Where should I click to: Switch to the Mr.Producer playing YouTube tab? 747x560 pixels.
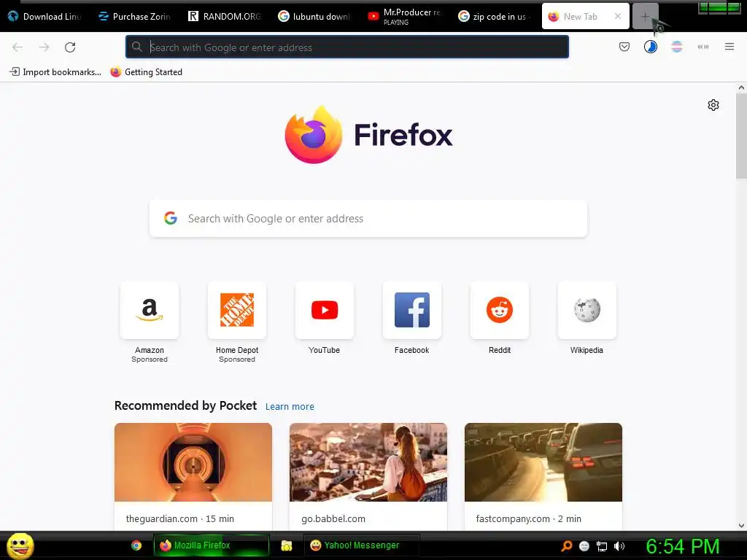click(x=404, y=16)
